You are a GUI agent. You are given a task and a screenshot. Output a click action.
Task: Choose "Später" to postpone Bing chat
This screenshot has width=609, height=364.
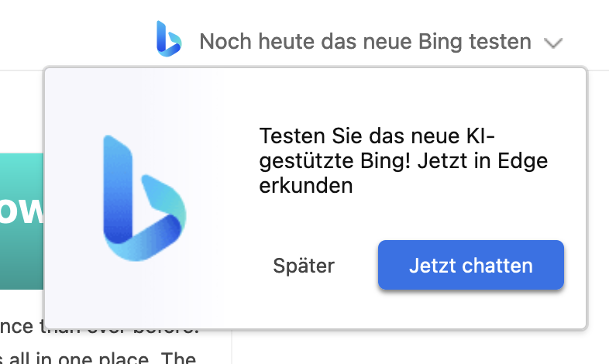[304, 266]
